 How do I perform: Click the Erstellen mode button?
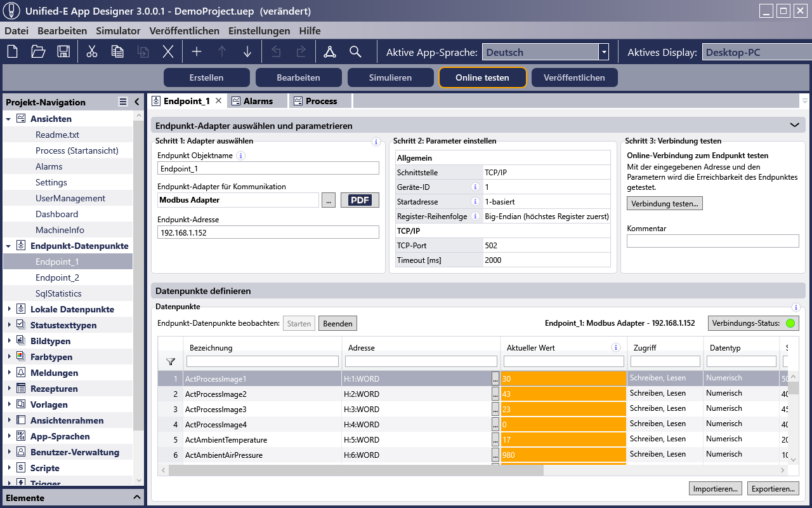(206, 77)
